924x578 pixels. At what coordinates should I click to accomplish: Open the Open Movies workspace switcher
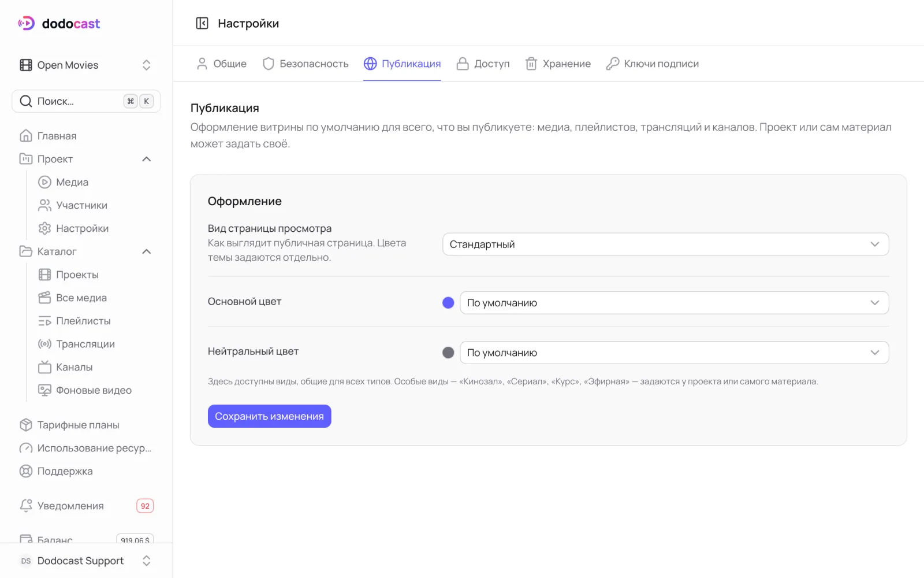point(86,65)
